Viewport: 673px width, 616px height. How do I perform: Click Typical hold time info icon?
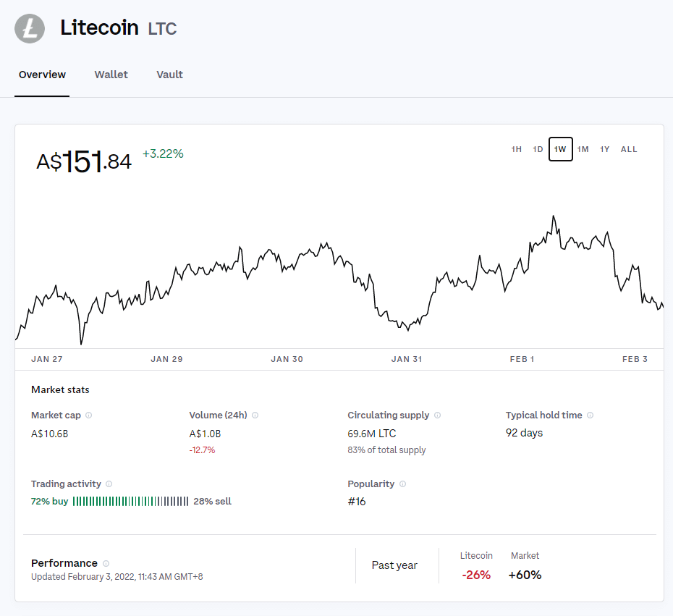(x=591, y=415)
